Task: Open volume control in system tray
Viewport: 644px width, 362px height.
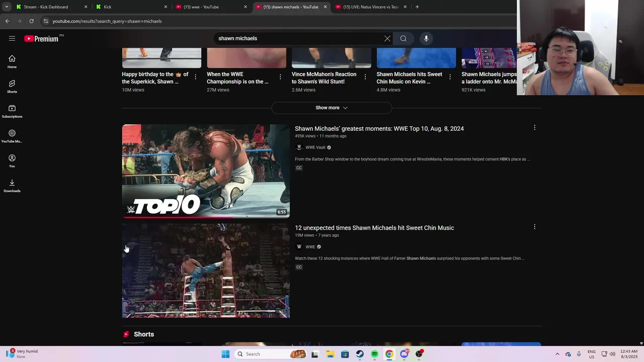Action: coord(612,354)
